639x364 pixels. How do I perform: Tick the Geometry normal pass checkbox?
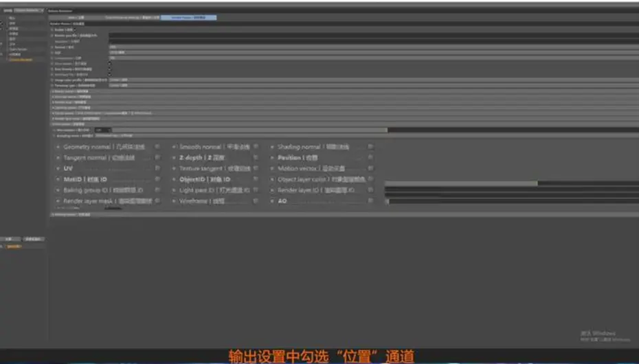click(x=157, y=146)
